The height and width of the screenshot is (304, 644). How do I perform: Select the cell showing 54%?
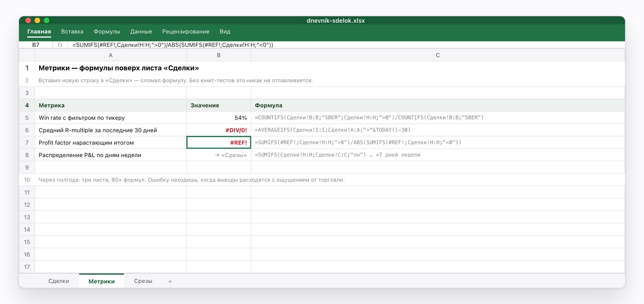tap(219, 118)
